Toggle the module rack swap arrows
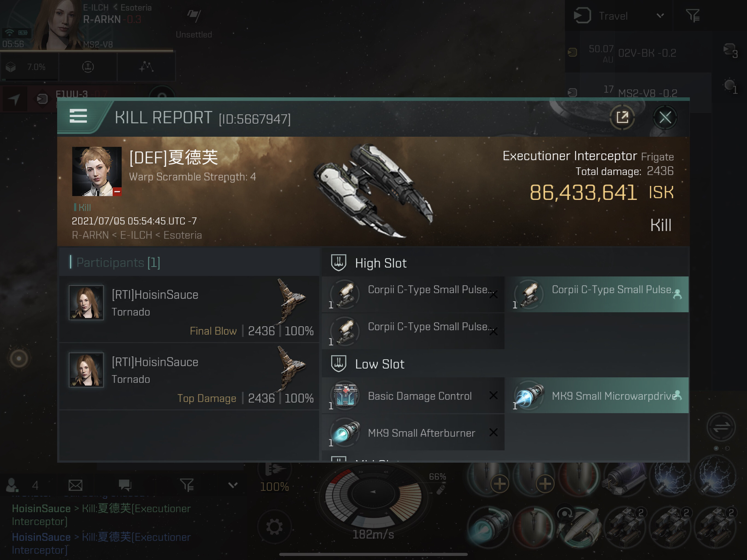Viewport: 747px width, 560px height. (x=721, y=427)
